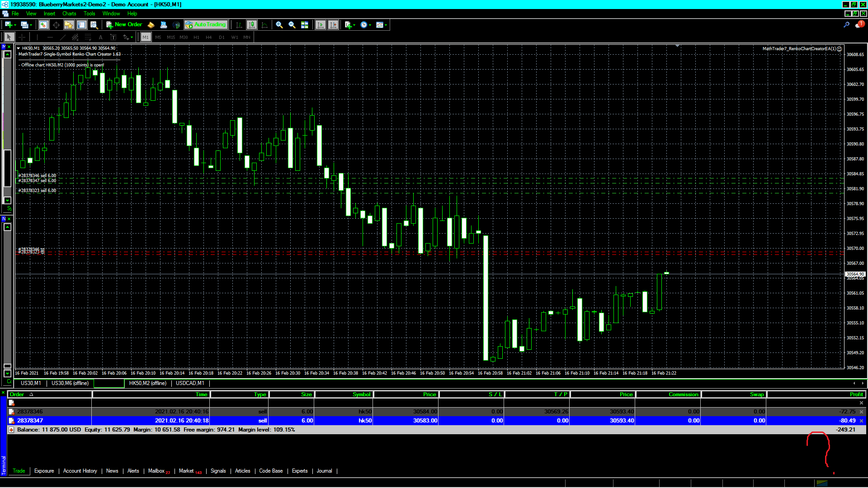Toggle Market Watch window icon
This screenshot has height=488, width=868.
click(43, 25)
